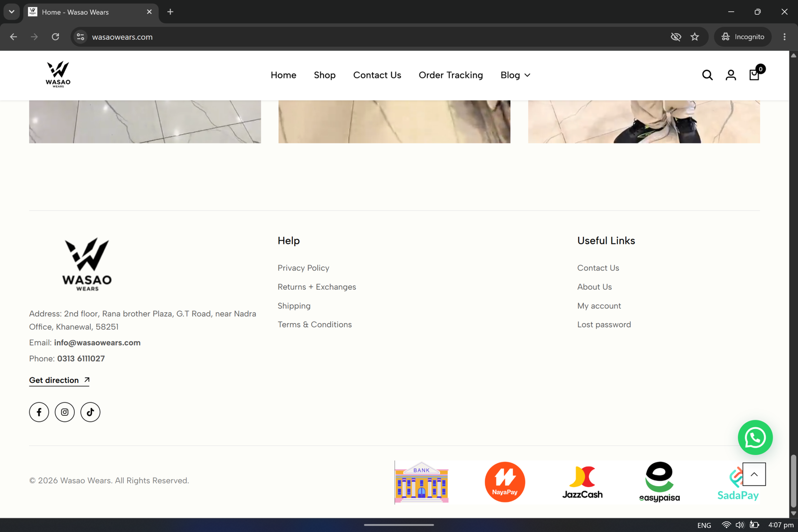This screenshot has height=532, width=798.
Task: Visit the Facebook social icon
Action: pos(39,412)
